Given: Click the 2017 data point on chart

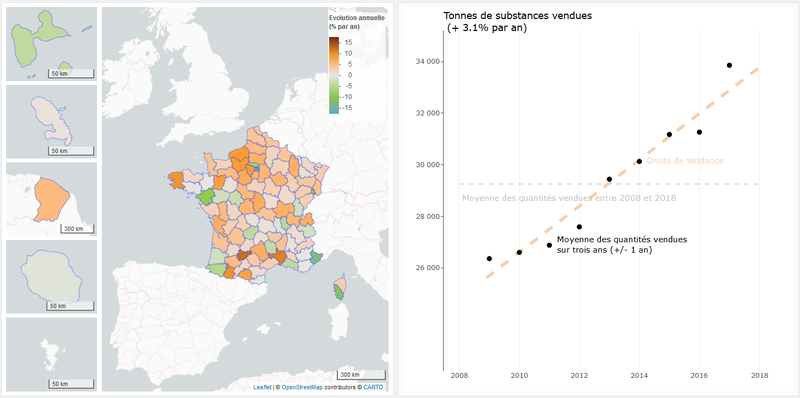Looking at the screenshot, I should [x=729, y=65].
